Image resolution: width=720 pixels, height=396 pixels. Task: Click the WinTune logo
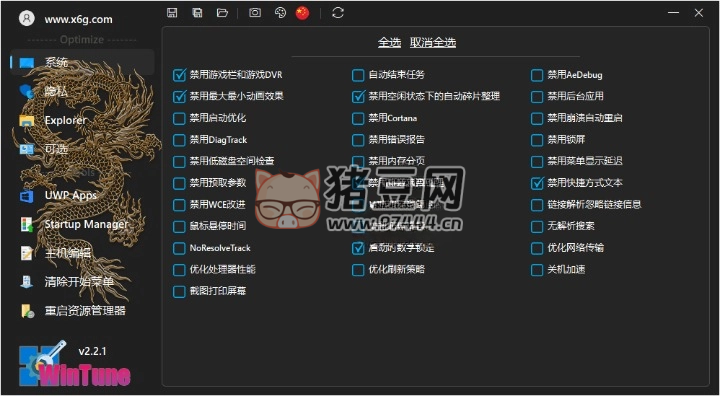coord(74,364)
